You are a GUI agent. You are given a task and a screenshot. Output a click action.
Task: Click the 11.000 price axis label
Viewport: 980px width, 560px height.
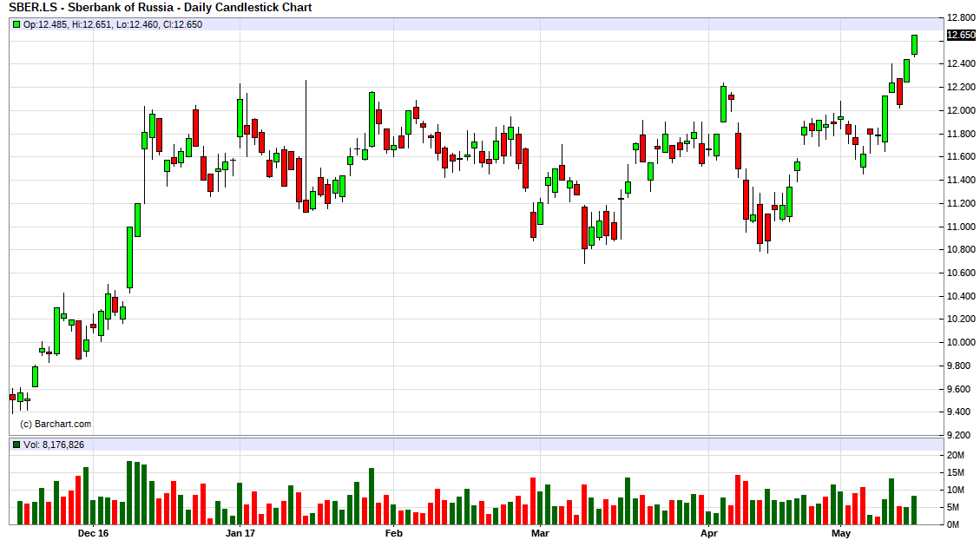point(961,227)
